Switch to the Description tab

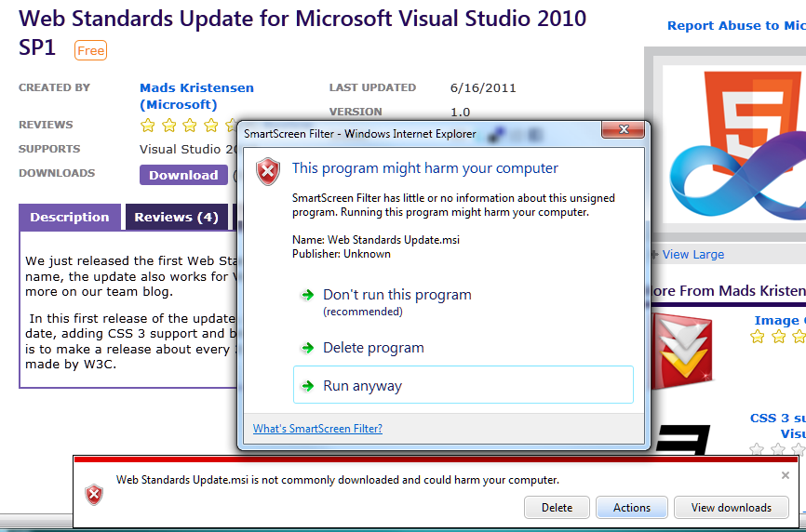point(70,218)
